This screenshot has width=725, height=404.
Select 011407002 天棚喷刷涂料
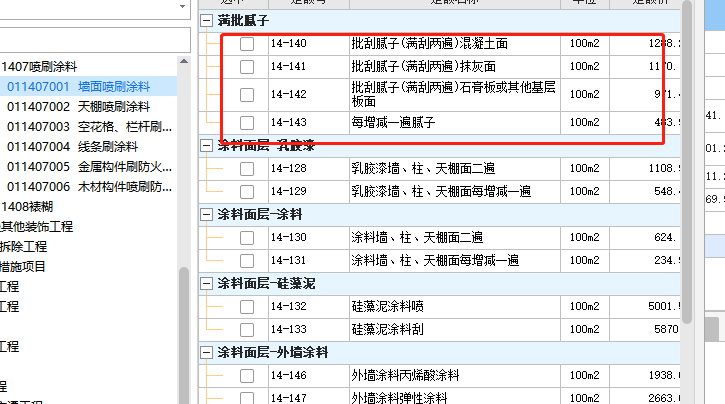click(79, 107)
